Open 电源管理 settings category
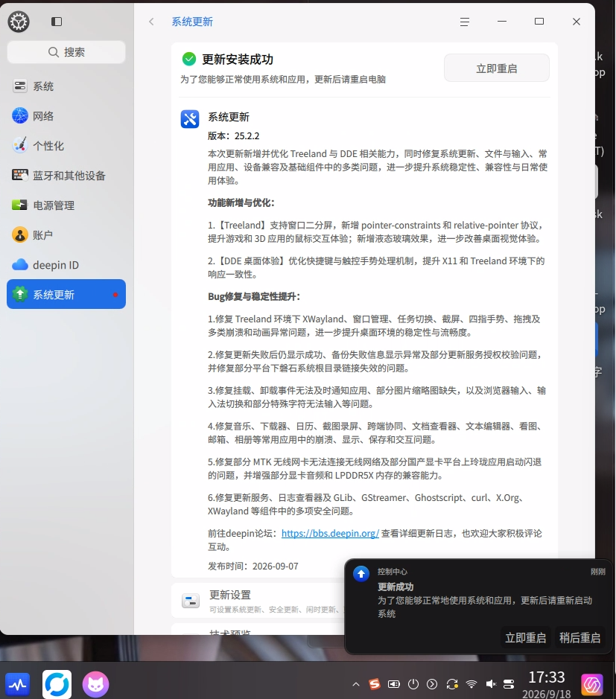Image resolution: width=616 pixels, height=699 pixels. point(66,205)
